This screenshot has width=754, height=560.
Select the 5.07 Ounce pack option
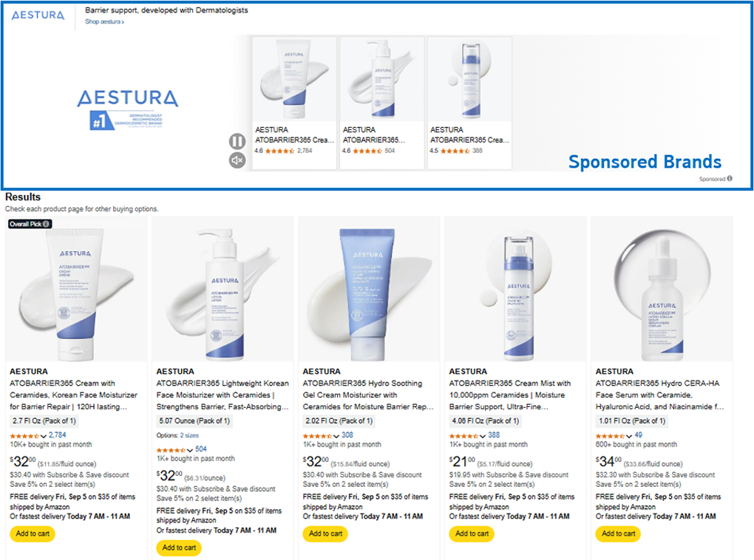pyautogui.click(x=194, y=421)
